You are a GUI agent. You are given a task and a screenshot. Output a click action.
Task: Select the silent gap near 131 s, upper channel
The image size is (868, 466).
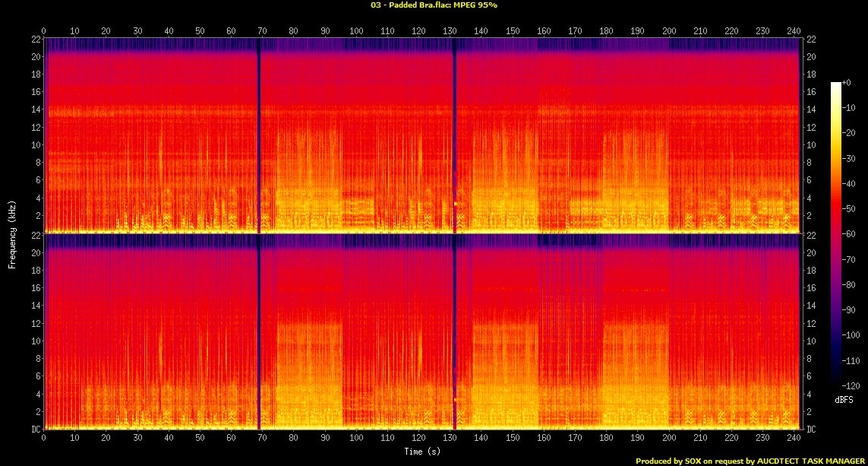(454, 135)
